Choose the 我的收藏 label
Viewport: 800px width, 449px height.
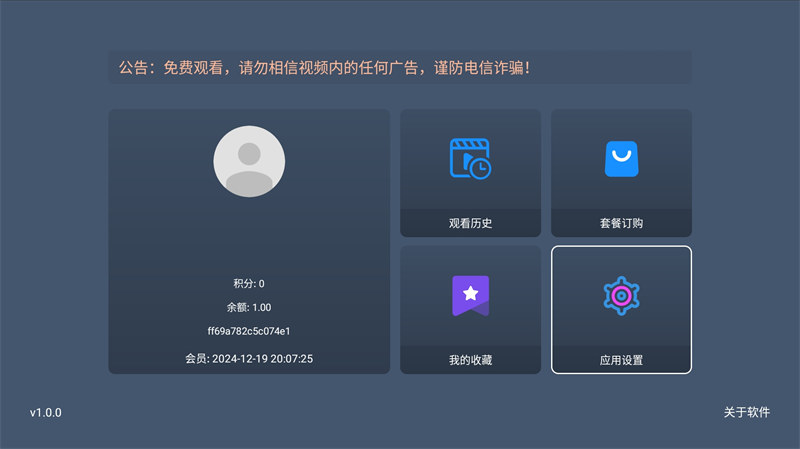[470, 360]
